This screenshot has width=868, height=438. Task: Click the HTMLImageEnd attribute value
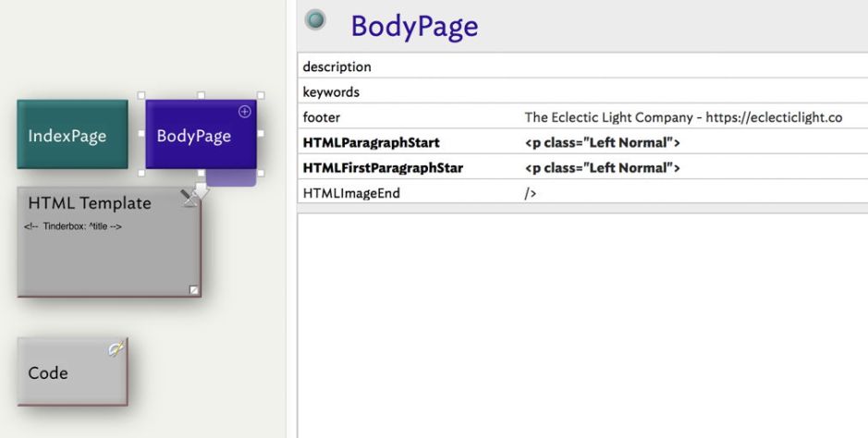pos(531,193)
